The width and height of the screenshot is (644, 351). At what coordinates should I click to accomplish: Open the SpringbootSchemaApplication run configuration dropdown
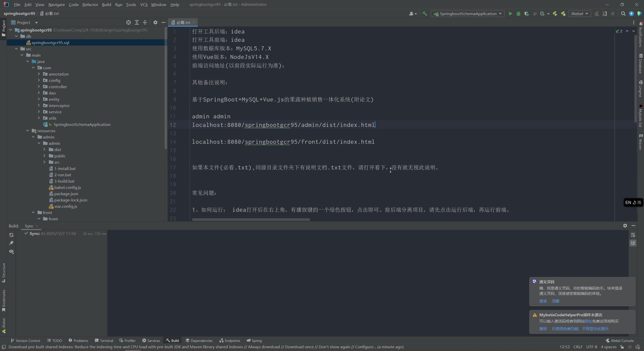[x=467, y=13]
